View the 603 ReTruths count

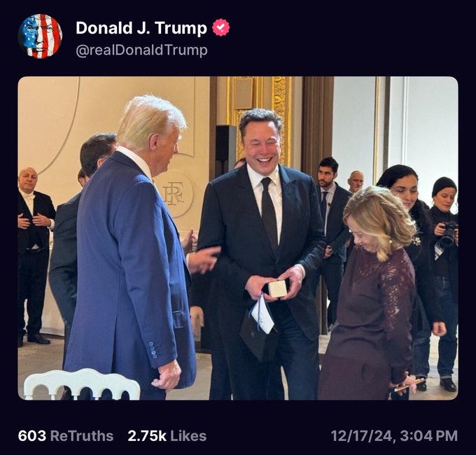[x=32, y=436]
